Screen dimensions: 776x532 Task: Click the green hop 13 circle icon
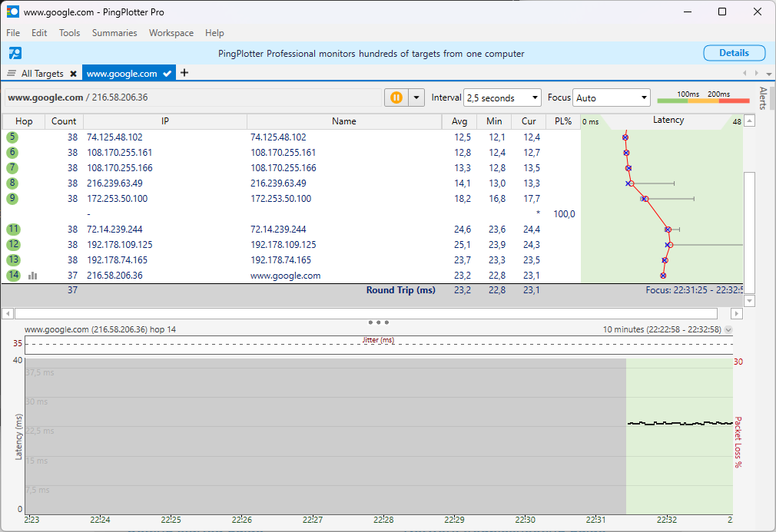[13, 259]
